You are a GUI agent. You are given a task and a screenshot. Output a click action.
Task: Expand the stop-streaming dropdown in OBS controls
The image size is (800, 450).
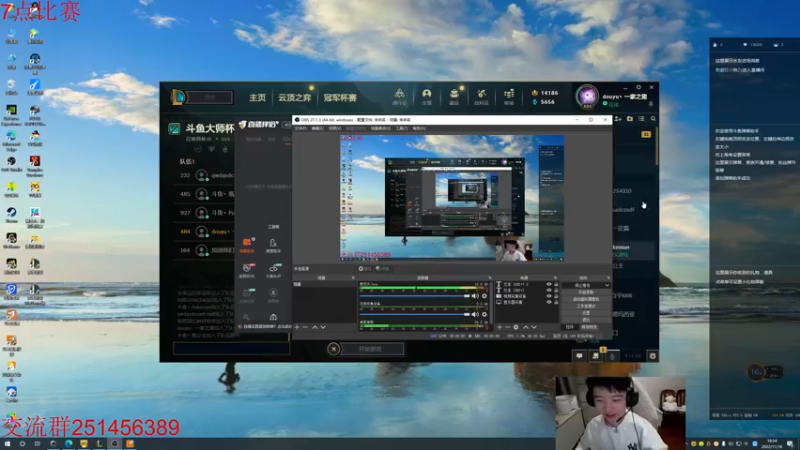607,285
